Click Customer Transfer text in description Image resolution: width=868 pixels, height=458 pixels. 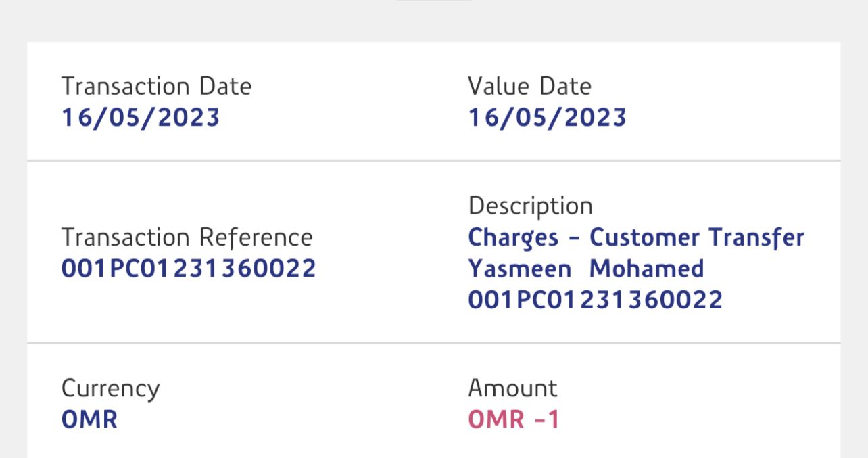tap(697, 237)
